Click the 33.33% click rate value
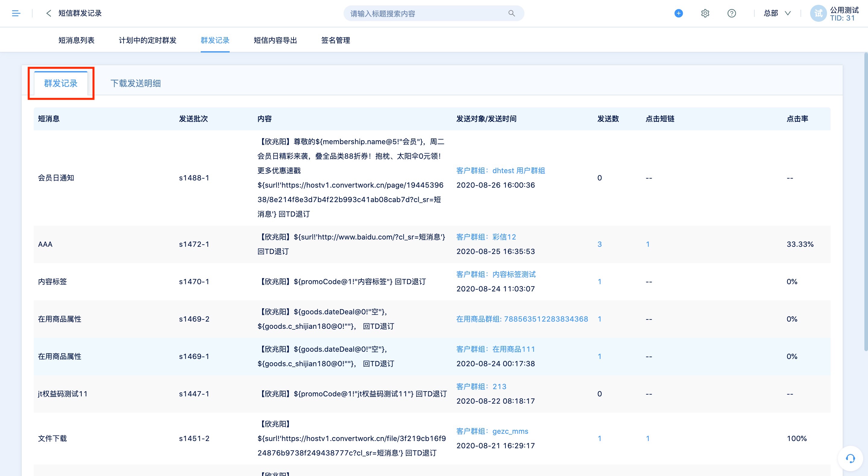868x476 pixels. pos(800,244)
